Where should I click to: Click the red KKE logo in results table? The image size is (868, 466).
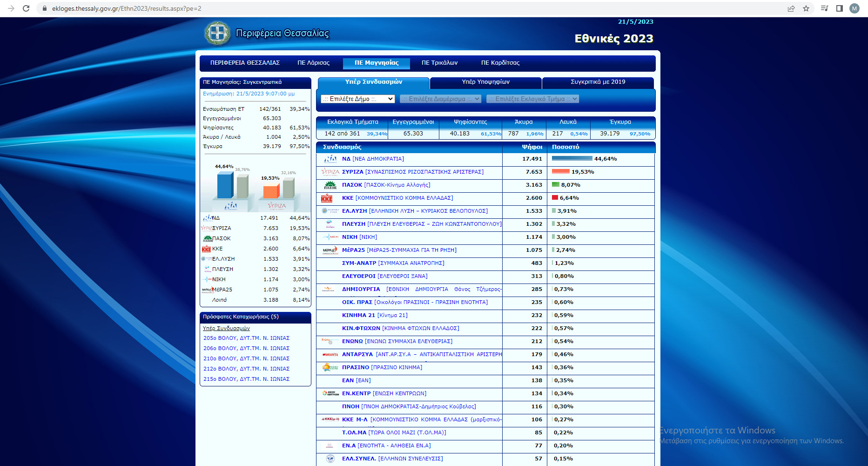(x=327, y=198)
